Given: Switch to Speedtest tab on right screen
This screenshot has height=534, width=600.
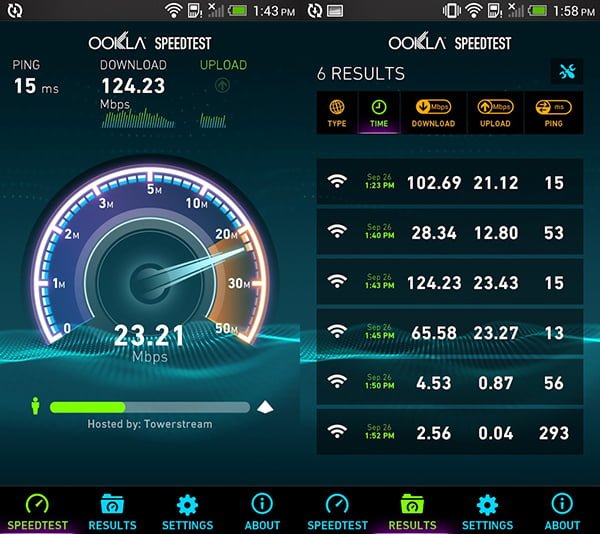Looking at the screenshot, I should 338,511.
